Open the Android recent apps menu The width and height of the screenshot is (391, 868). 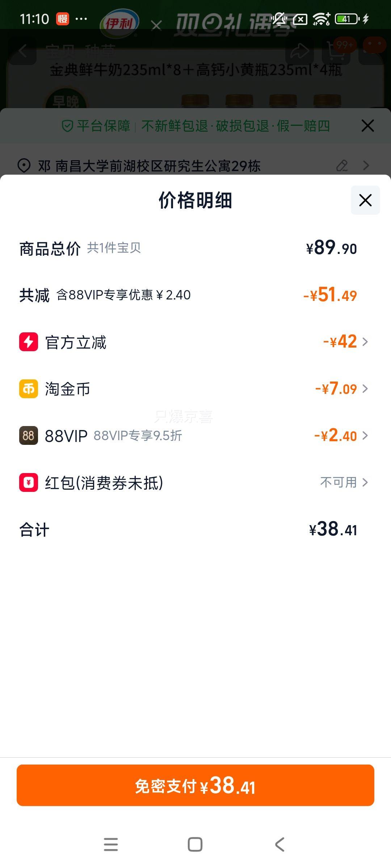tap(111, 844)
